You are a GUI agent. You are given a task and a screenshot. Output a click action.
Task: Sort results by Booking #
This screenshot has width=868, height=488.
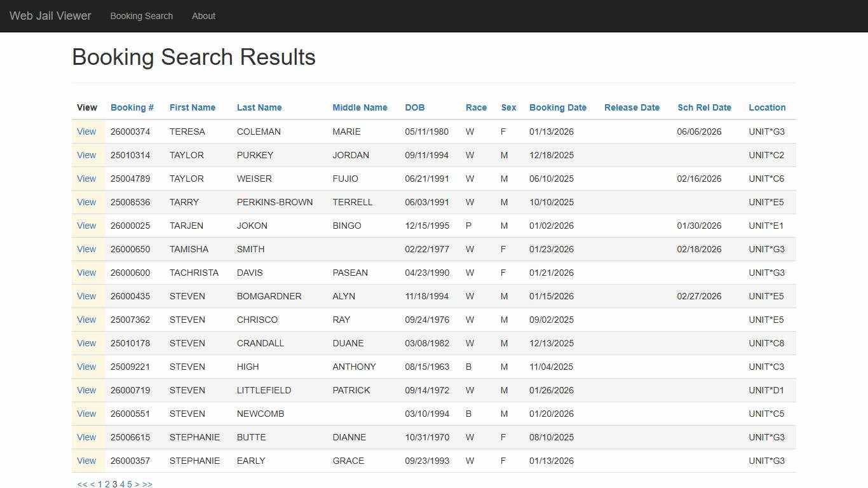click(132, 107)
